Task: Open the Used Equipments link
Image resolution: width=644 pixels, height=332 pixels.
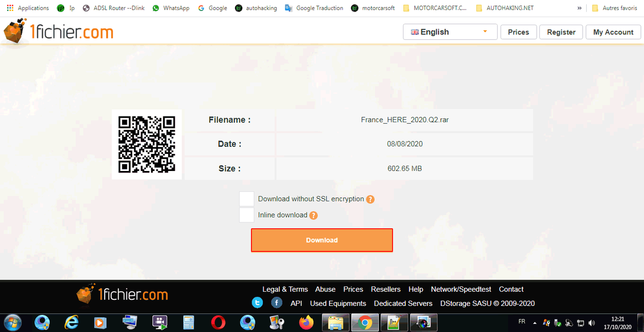Action: pyautogui.click(x=338, y=303)
